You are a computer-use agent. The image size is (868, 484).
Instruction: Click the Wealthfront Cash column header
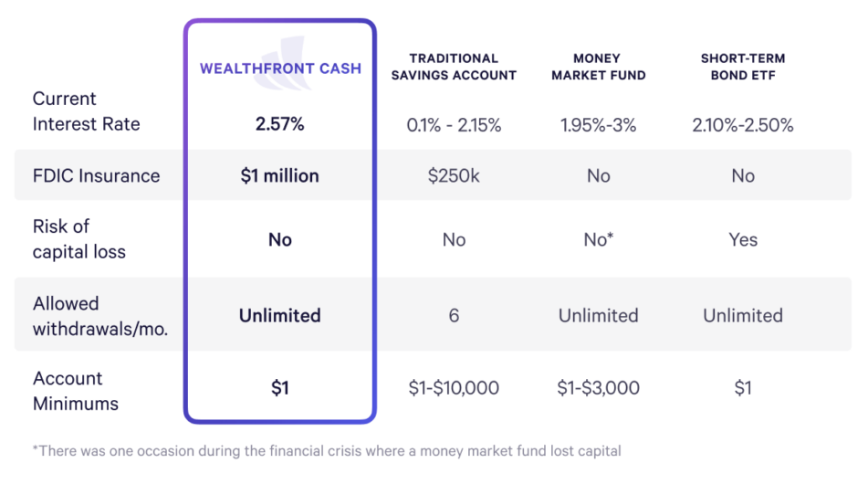point(280,68)
